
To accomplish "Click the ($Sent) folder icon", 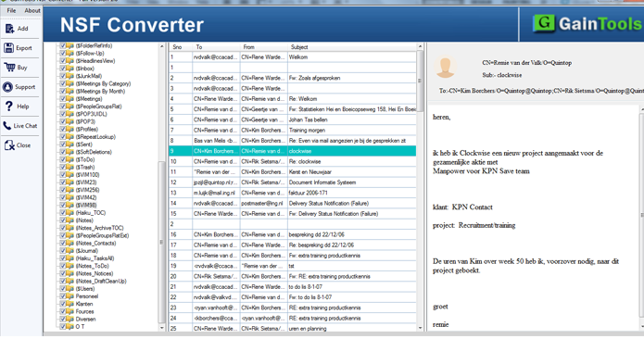I will coord(70,144).
